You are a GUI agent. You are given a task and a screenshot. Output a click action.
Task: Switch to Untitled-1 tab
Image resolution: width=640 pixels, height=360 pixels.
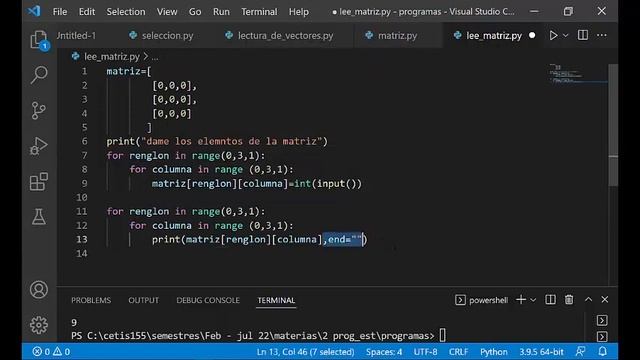click(x=77, y=36)
